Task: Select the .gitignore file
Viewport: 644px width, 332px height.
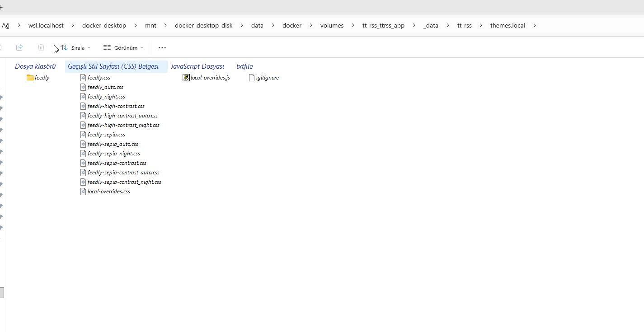Action: 264,78
